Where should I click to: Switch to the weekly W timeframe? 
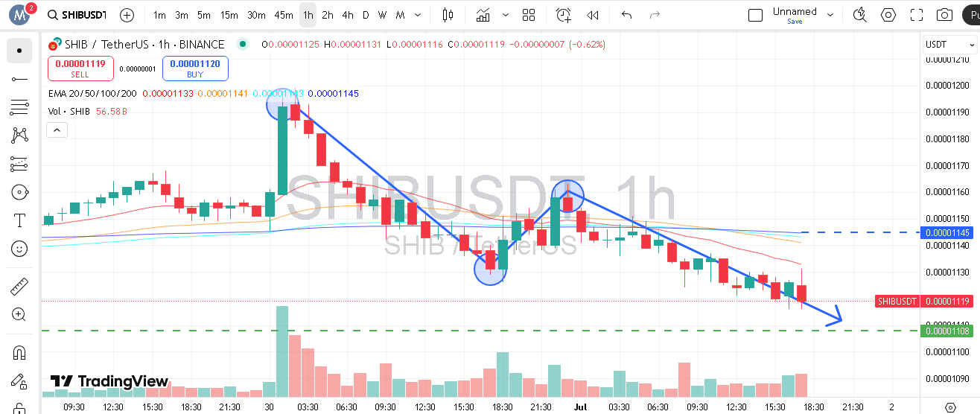point(382,15)
